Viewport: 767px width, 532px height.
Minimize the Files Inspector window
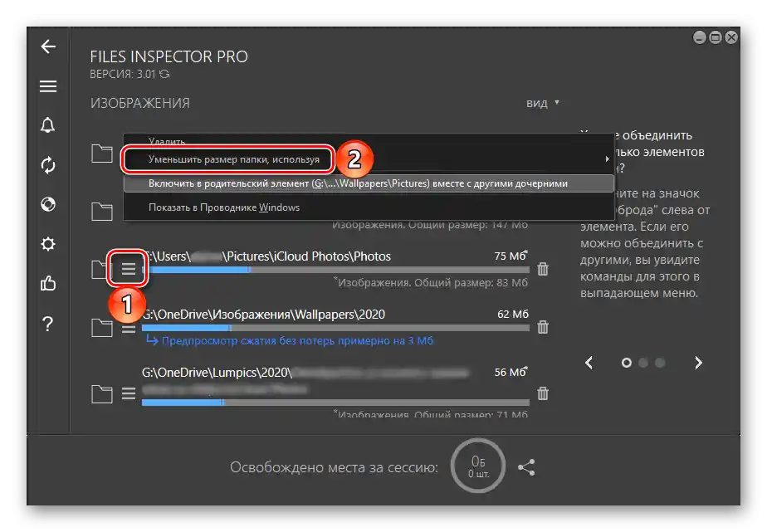pos(700,37)
